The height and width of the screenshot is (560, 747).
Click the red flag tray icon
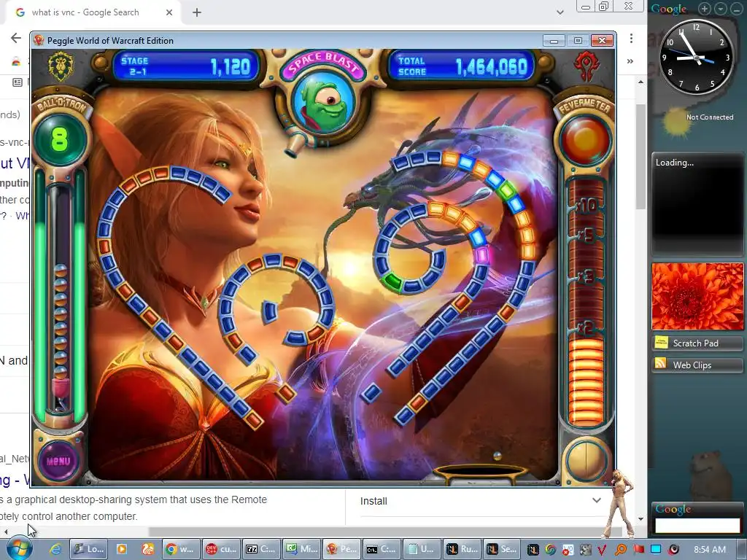click(638, 550)
